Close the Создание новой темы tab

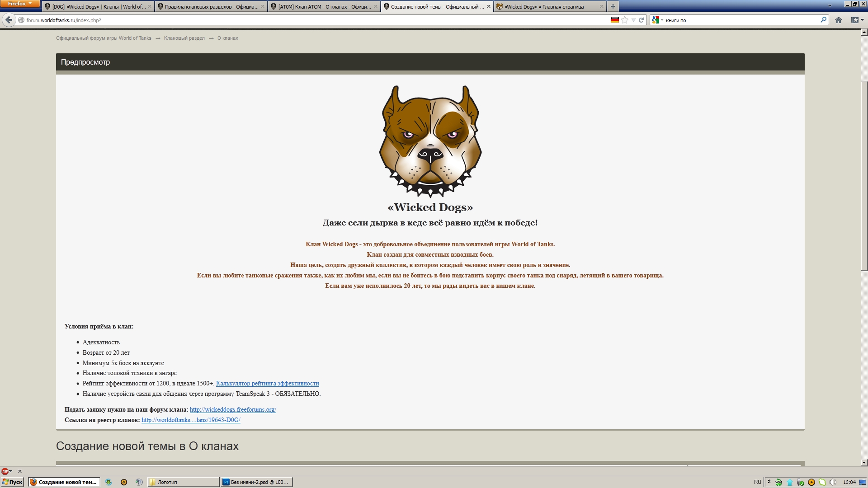pos(489,6)
